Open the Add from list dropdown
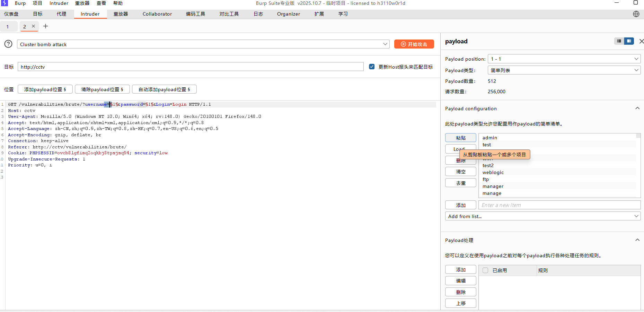Viewport: 644px width, 312px height. click(543, 216)
